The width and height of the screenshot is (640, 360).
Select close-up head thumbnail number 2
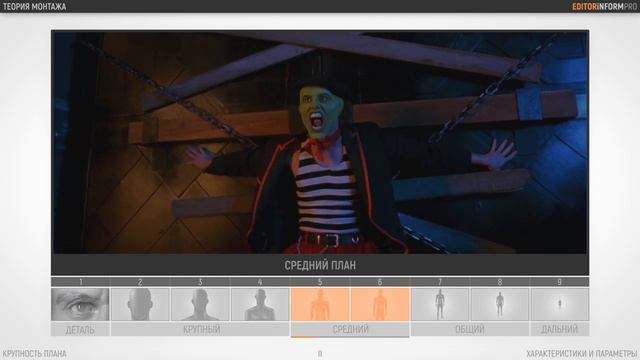click(140, 304)
